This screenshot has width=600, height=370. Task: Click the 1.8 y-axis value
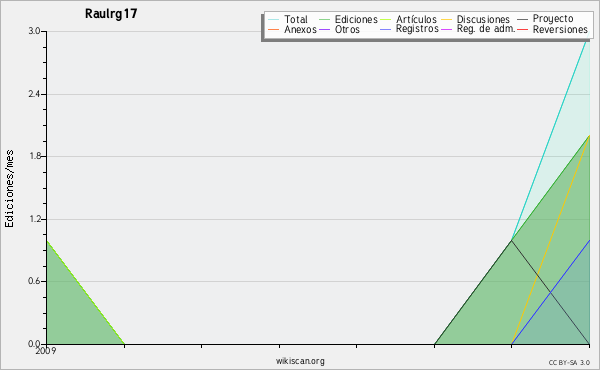point(34,156)
